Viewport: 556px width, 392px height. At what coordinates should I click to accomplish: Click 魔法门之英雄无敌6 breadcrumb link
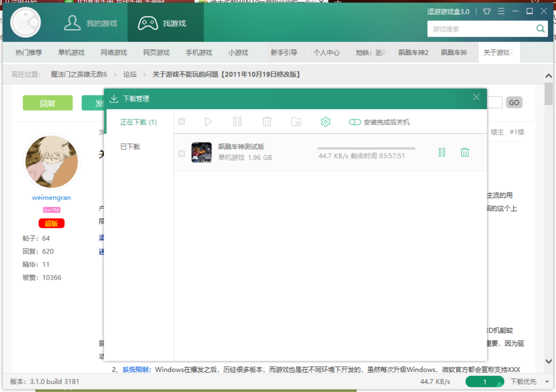pyautogui.click(x=79, y=74)
